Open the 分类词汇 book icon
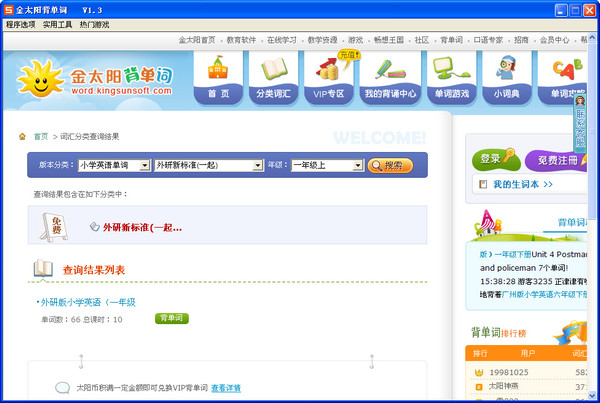The image size is (600, 403). 274,69
